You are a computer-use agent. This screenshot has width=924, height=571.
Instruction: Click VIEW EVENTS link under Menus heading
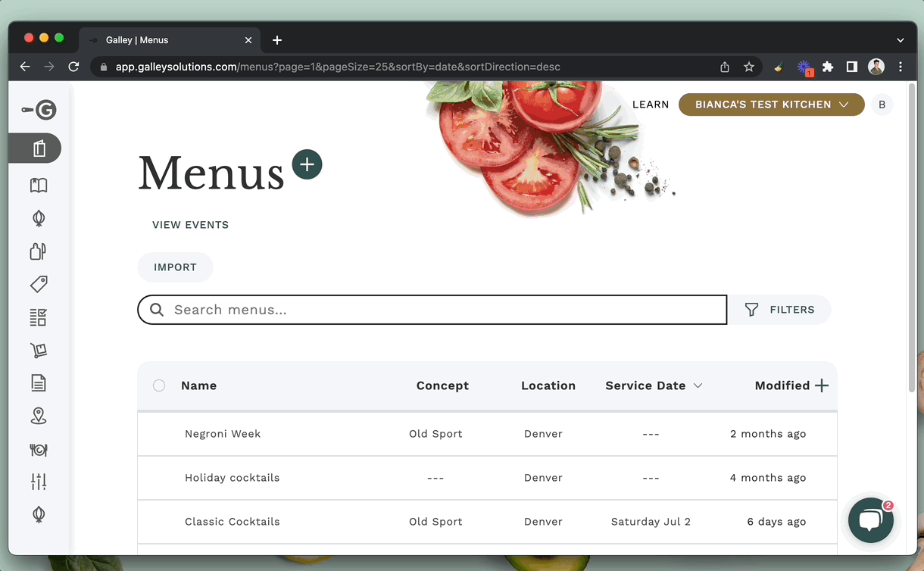[190, 225]
